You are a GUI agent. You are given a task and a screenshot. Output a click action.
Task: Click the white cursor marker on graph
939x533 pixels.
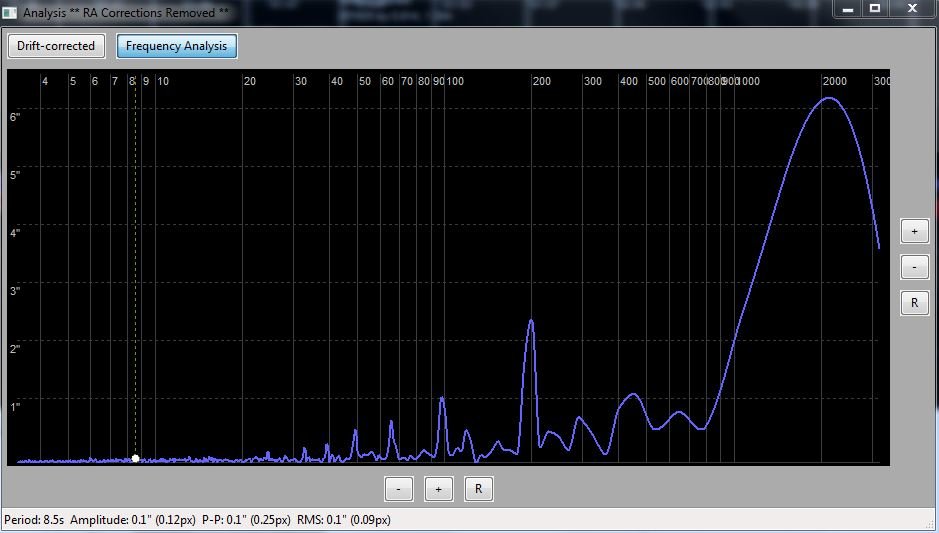coord(135,459)
